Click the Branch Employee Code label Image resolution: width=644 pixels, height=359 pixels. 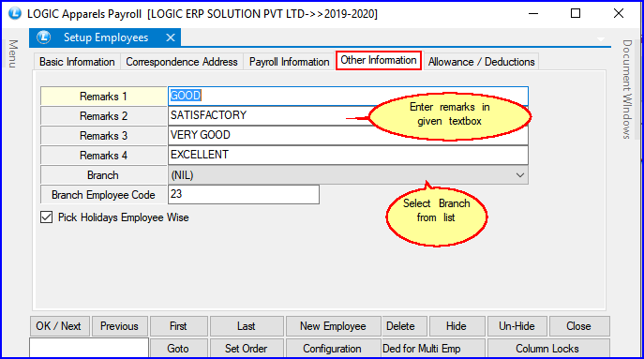103,195
